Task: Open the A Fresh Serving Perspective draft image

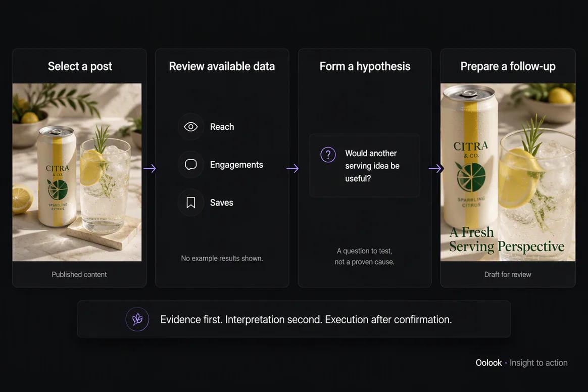Action: (508, 172)
